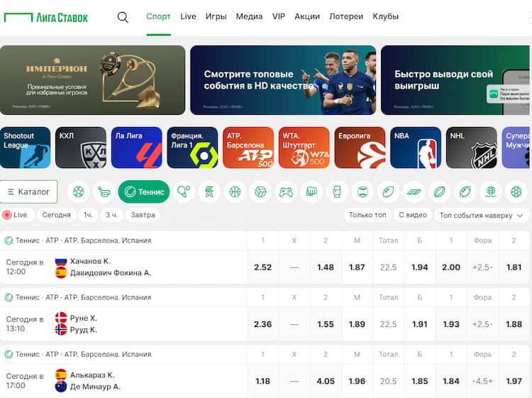Open the Хачанов К. vs Давидович Фокина match
Image resolution: width=532 pixels, height=398 pixels.
click(123, 267)
